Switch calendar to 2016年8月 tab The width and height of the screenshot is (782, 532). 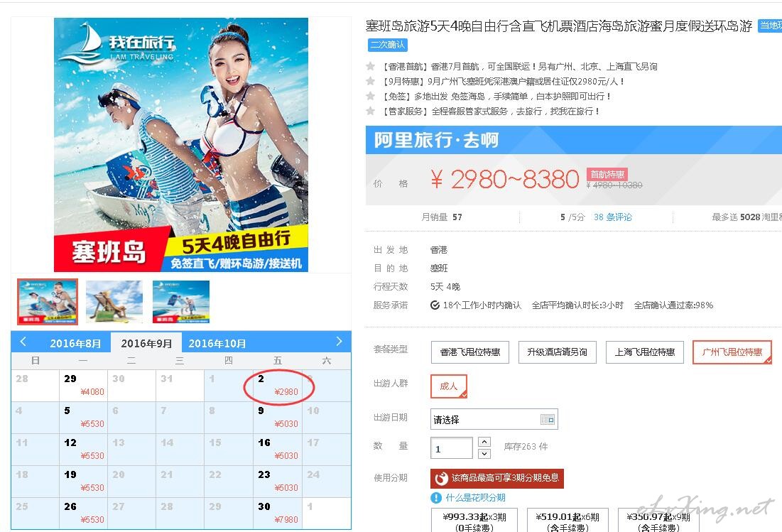coord(75,343)
